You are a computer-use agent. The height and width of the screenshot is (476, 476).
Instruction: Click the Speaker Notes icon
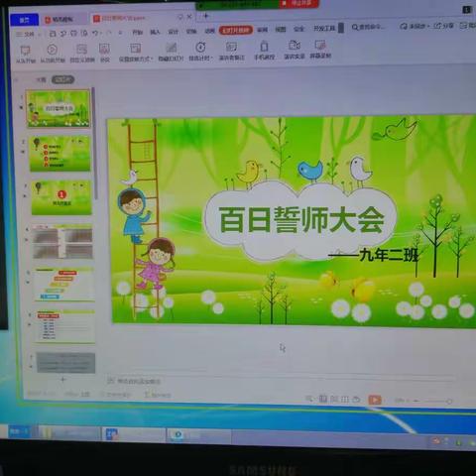[x=231, y=47]
